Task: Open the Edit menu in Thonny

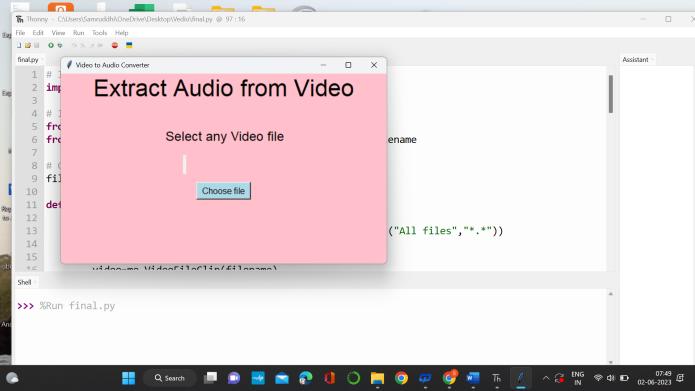Action: click(x=38, y=33)
